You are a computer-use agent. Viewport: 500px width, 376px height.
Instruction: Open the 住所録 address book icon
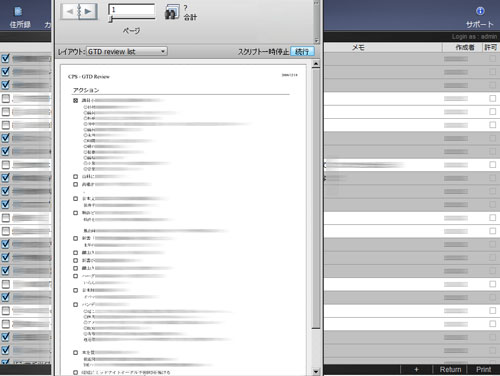tap(18, 12)
